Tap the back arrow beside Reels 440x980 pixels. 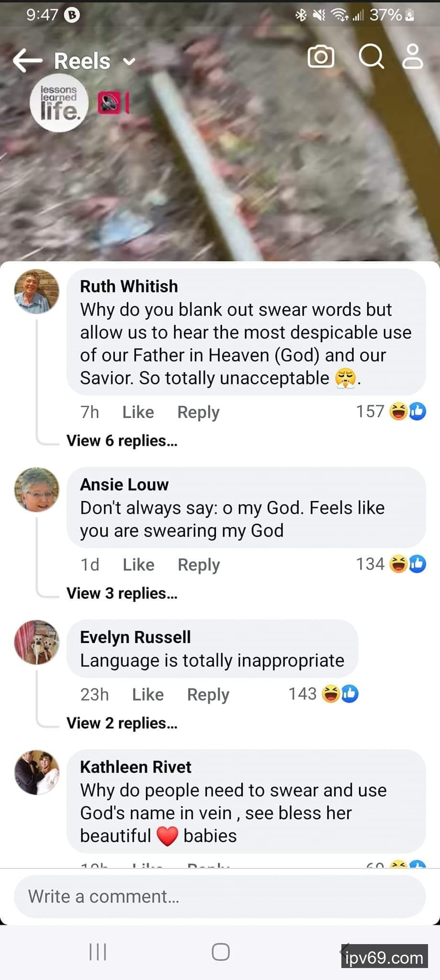tap(27, 61)
